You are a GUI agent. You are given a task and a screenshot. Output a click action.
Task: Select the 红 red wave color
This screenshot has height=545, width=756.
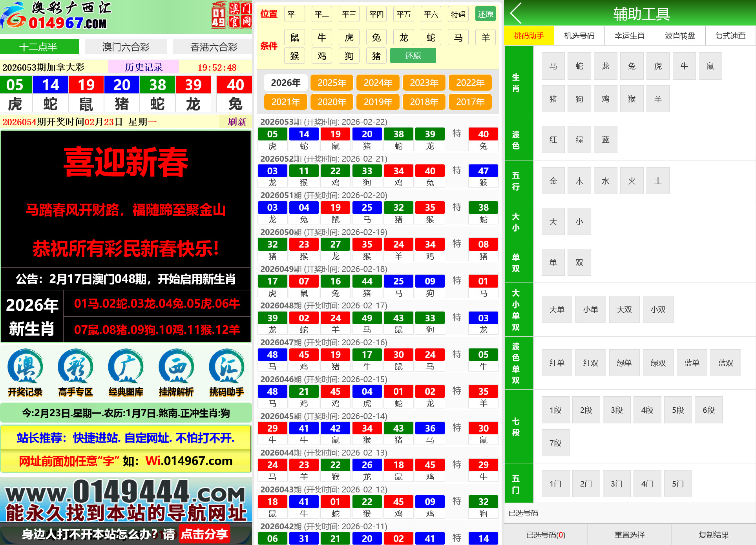coord(553,139)
